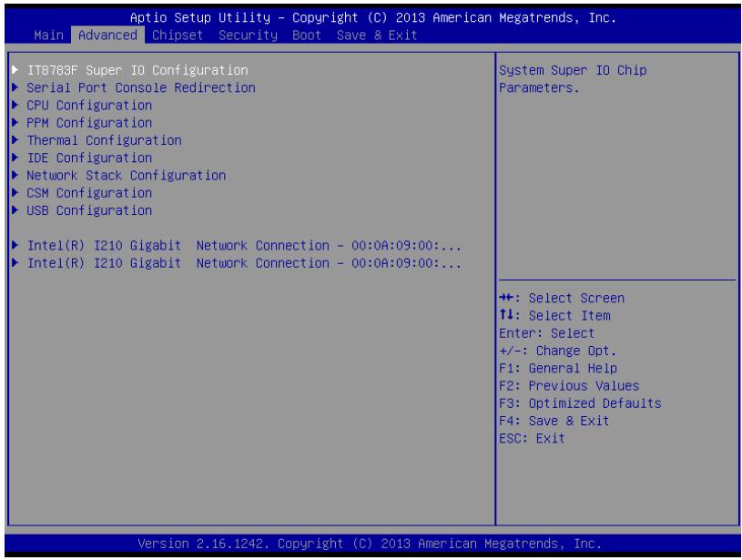This screenshot has width=742, height=560.
Task: Open the Save & Exit tab
Action: (x=377, y=35)
